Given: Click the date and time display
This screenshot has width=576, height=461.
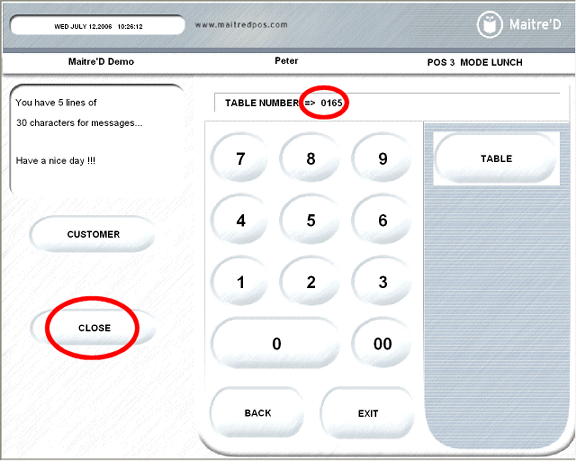Looking at the screenshot, I should click(x=98, y=26).
